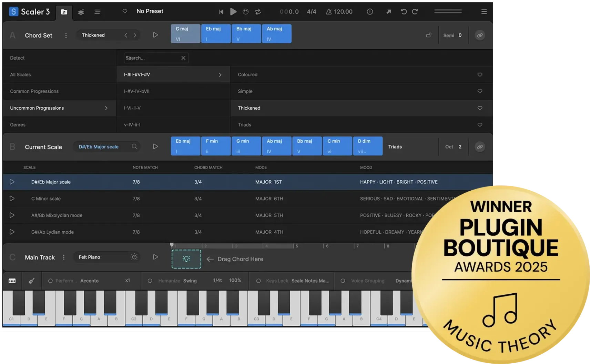Skip to start of transport
Image resolution: width=590 pixels, height=364 pixels.
[x=221, y=12]
